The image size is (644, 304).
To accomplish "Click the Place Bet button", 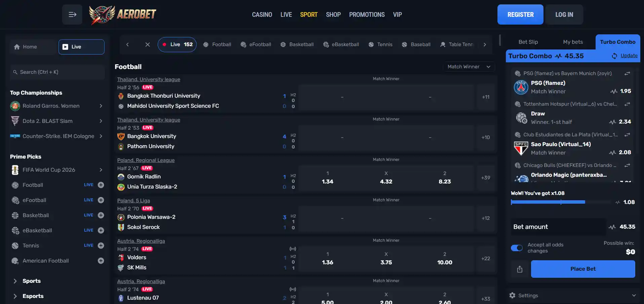I will [x=583, y=269].
